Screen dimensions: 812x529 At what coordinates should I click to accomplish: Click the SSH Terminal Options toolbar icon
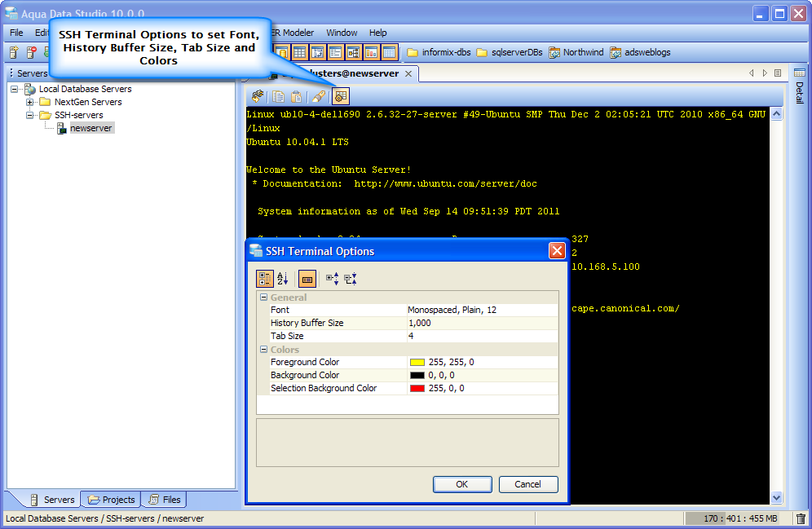pyautogui.click(x=341, y=96)
